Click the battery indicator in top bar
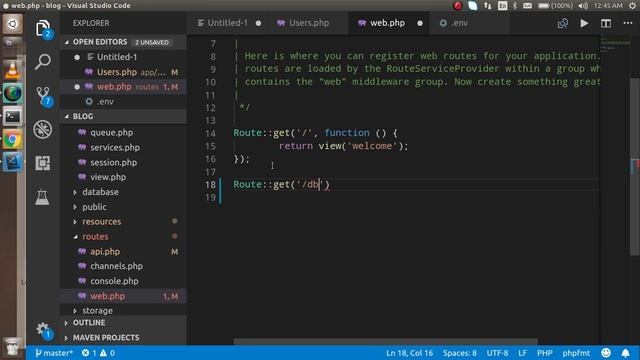 [x=555, y=6]
